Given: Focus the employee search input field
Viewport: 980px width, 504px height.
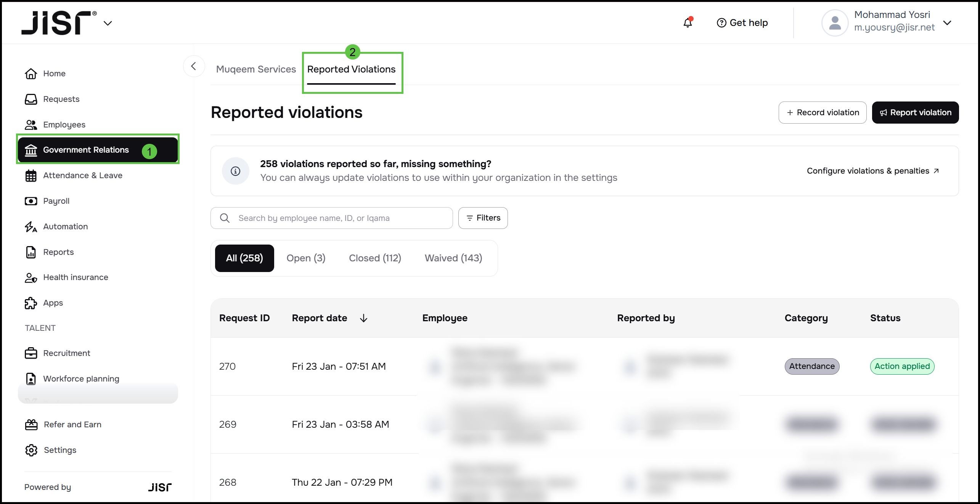Looking at the screenshot, I should coord(339,218).
